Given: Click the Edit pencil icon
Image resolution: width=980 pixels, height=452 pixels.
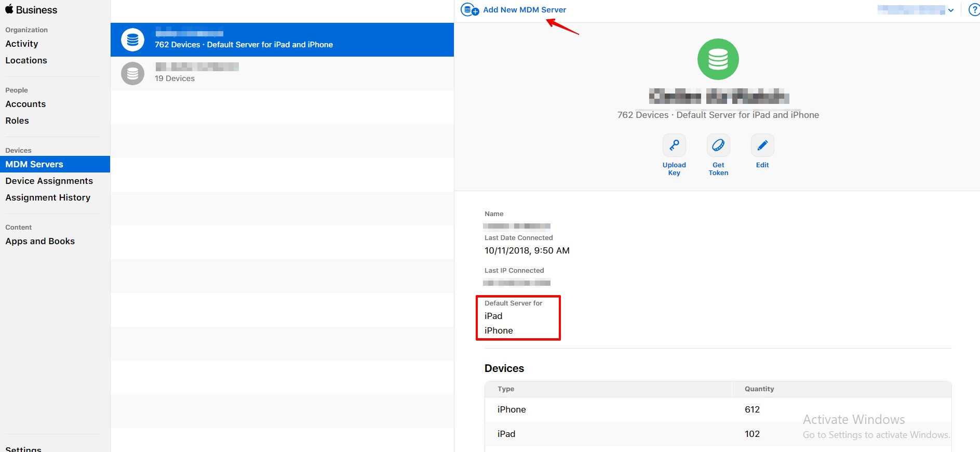Looking at the screenshot, I should [x=762, y=145].
